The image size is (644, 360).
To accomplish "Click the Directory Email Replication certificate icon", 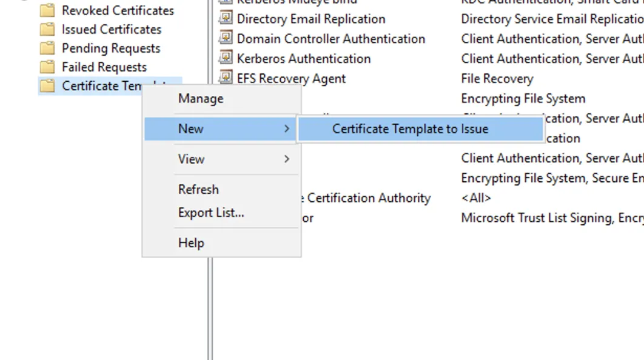I will click(225, 19).
